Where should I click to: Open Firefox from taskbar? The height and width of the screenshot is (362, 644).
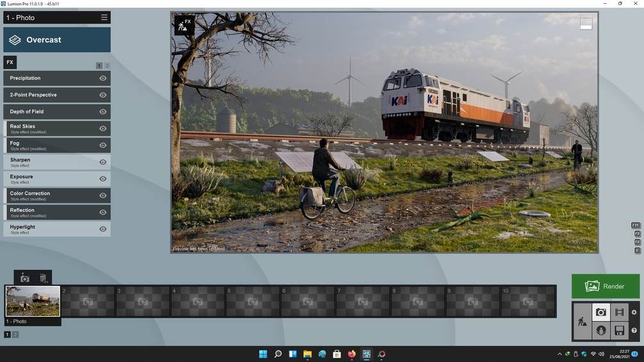352,354
